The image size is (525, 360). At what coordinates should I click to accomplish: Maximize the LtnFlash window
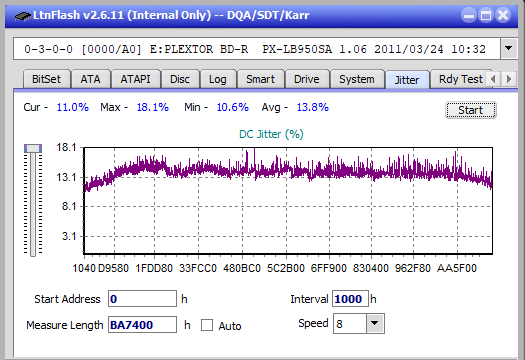(486, 15)
